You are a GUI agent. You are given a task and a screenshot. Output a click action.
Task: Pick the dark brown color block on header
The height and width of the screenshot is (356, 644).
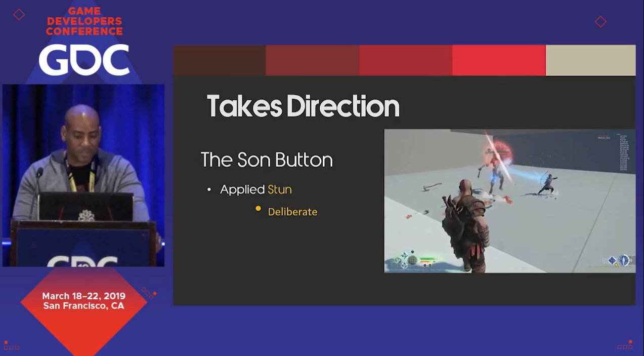pos(219,60)
